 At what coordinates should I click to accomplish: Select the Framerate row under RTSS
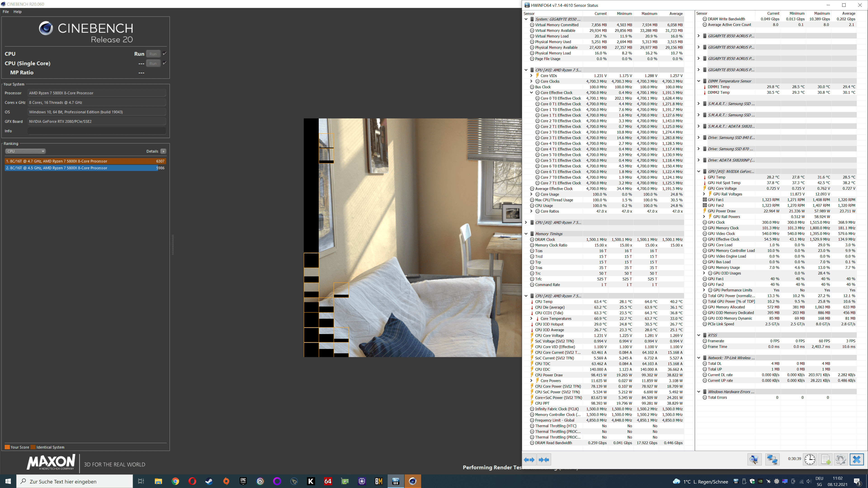click(x=779, y=341)
